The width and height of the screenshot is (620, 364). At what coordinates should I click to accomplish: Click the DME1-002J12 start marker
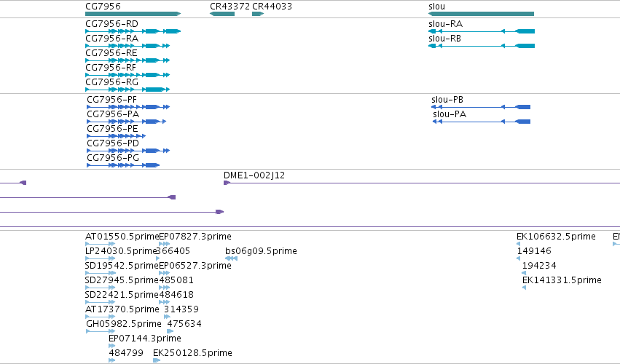[x=227, y=183]
